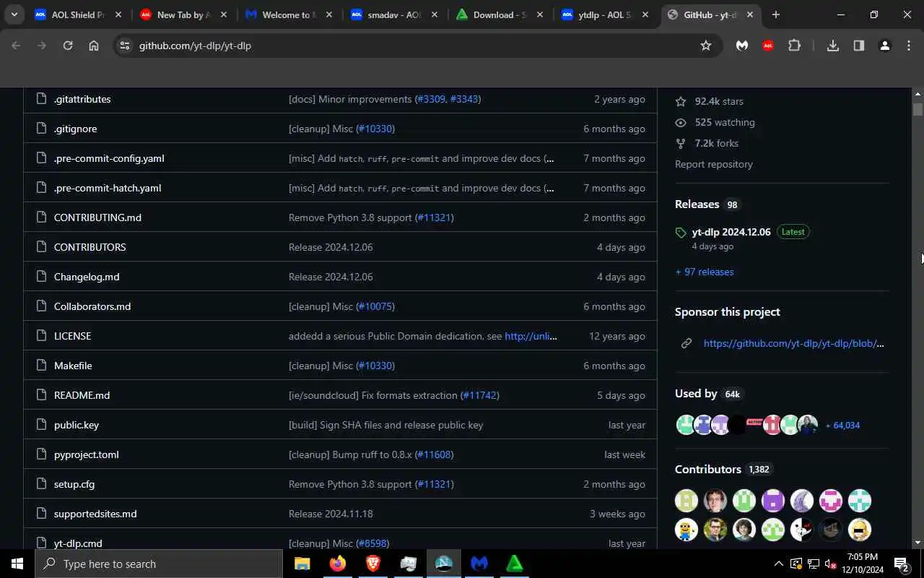Open CONTRIBUTING.md file
Screen dimensions: 924x578
point(97,217)
